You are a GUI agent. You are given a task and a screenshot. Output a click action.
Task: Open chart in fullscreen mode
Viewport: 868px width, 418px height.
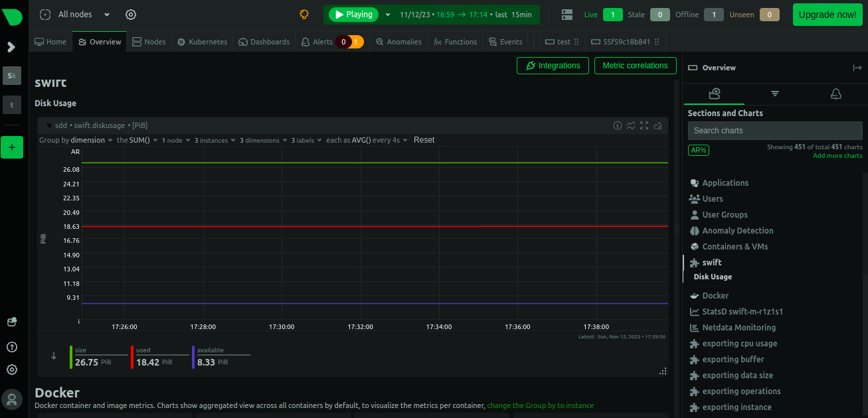click(x=644, y=125)
